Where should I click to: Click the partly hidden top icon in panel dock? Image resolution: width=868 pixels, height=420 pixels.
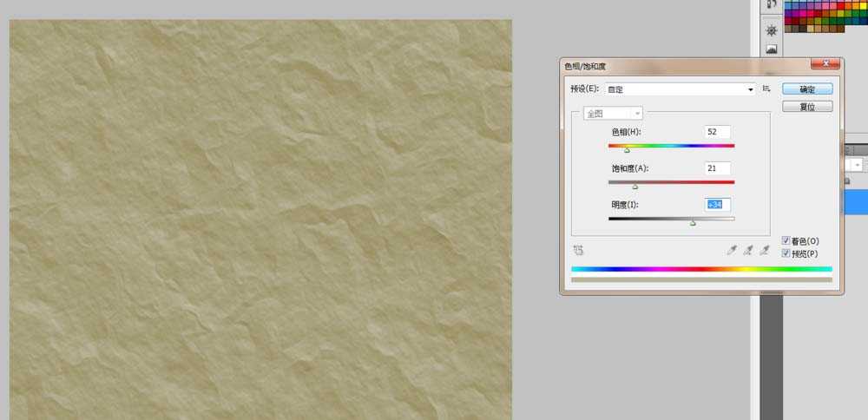[771, 5]
